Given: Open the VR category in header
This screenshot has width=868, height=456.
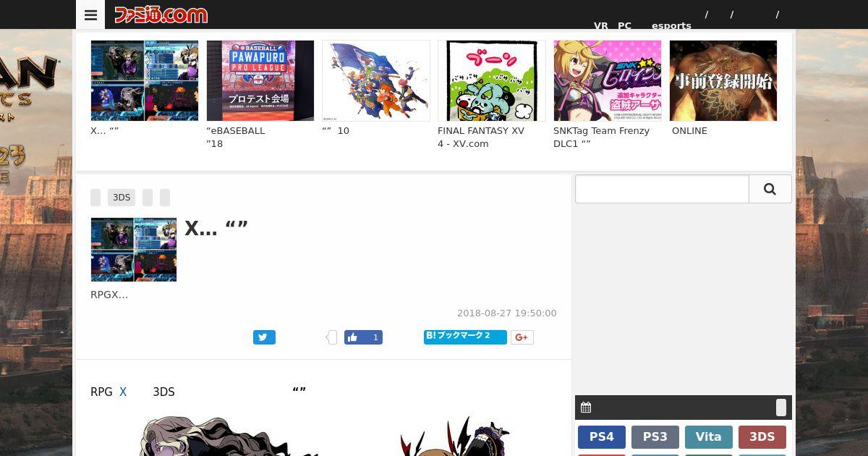Looking at the screenshot, I should [601, 25].
